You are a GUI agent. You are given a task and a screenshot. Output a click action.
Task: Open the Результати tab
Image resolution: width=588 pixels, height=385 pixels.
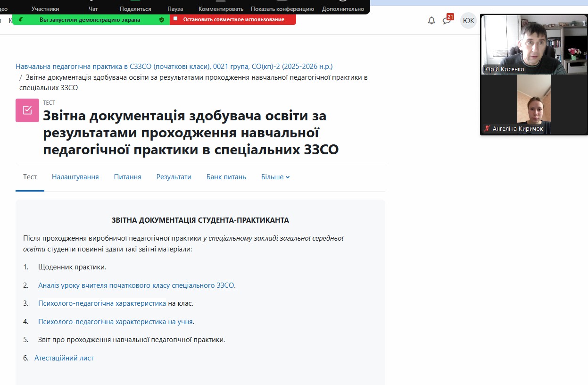click(174, 177)
